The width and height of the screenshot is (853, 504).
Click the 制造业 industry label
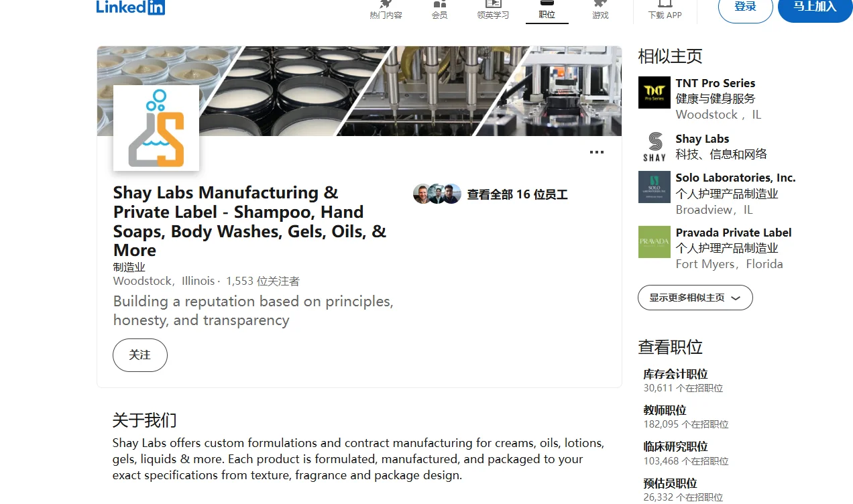click(x=129, y=267)
